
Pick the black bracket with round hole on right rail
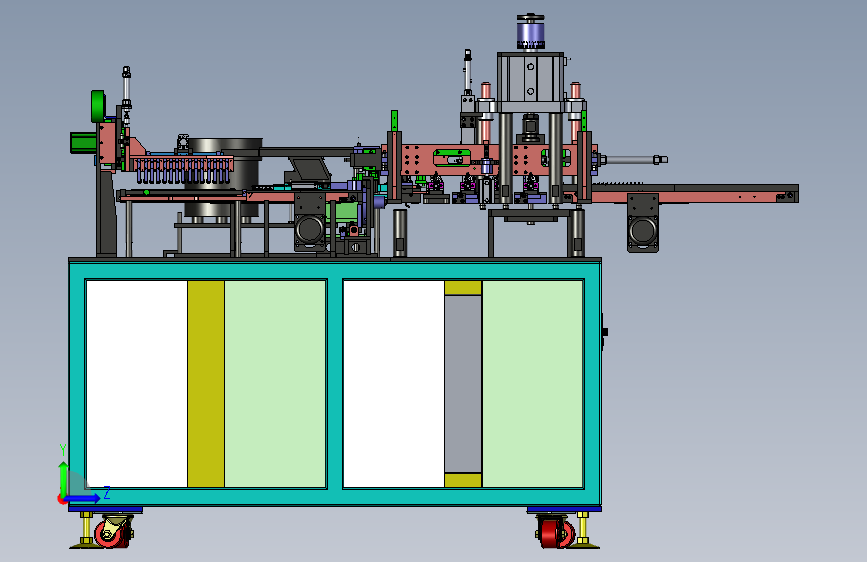tap(643, 223)
